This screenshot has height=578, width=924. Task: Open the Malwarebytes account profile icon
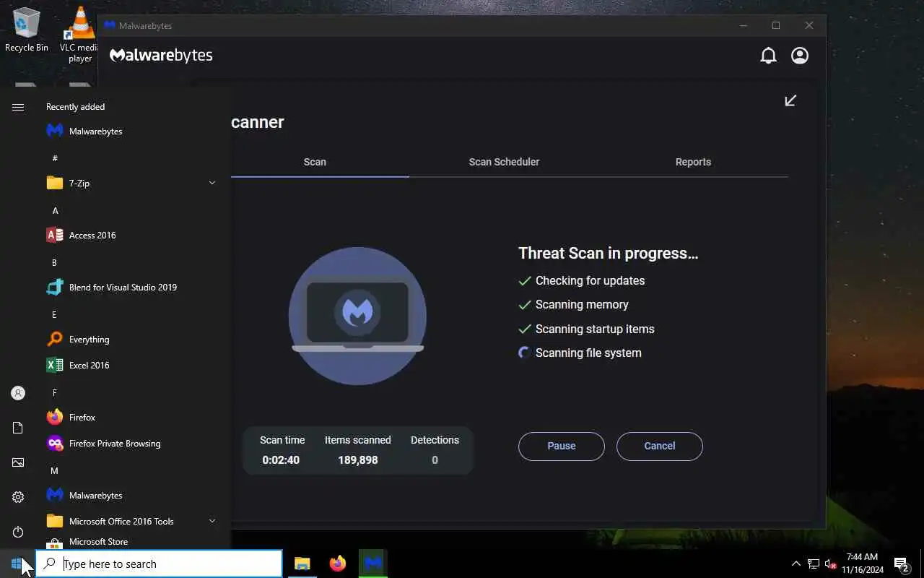click(800, 56)
